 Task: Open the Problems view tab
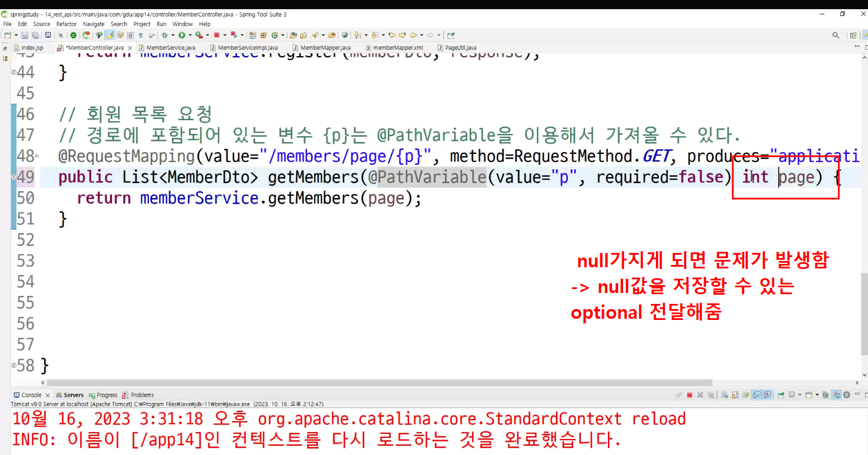coord(138,395)
